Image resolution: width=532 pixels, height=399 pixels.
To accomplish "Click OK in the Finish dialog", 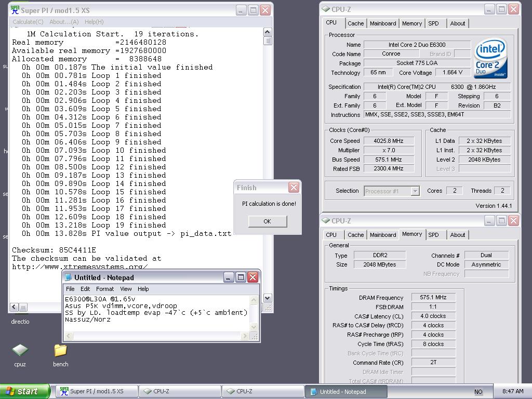I will 268,221.
